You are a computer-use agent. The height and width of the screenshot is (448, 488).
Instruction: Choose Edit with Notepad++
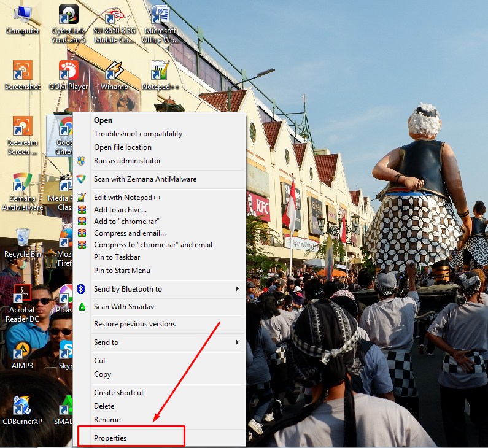[159, 198]
